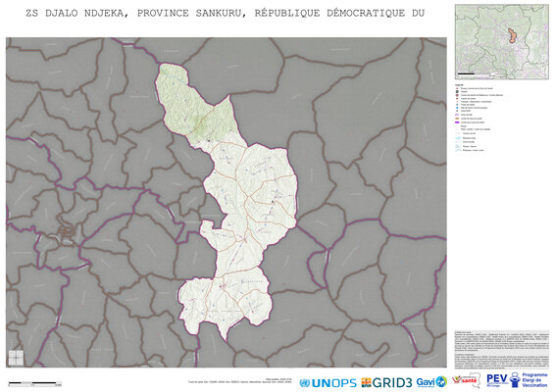
Task: Click the main scale bar below the map
Action: (x=34, y=383)
